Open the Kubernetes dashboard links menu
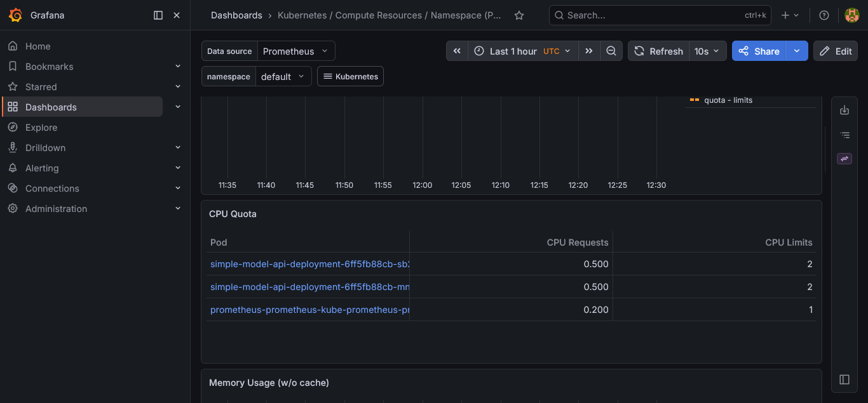 tap(350, 77)
